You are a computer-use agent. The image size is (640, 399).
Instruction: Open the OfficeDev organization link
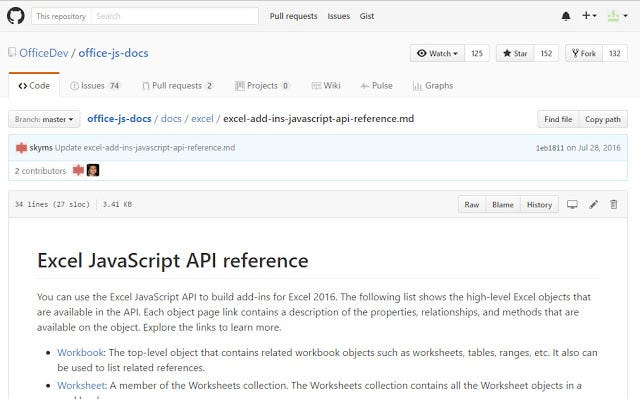pyautogui.click(x=44, y=53)
